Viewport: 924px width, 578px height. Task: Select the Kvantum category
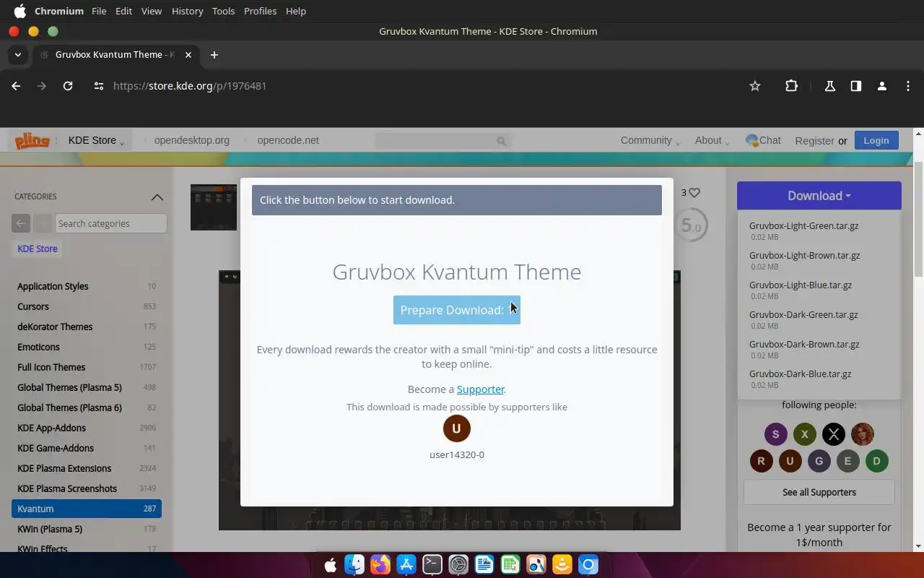coord(87,509)
